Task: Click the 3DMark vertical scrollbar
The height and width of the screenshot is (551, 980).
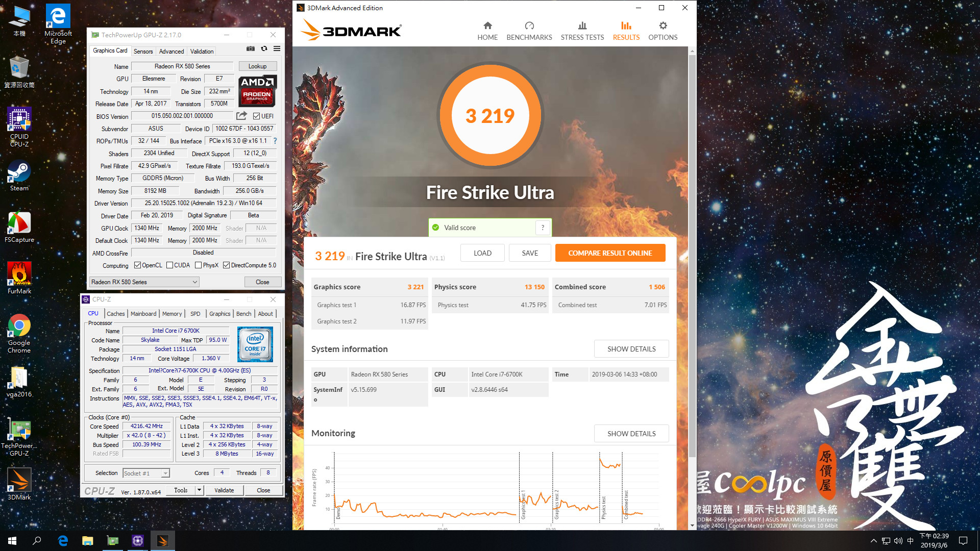Action: (x=692, y=255)
